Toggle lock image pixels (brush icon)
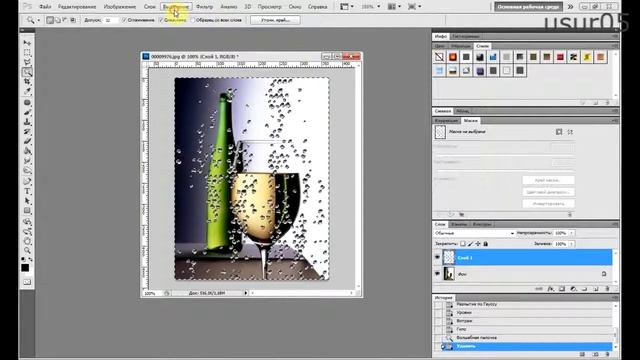 pyautogui.click(x=470, y=244)
